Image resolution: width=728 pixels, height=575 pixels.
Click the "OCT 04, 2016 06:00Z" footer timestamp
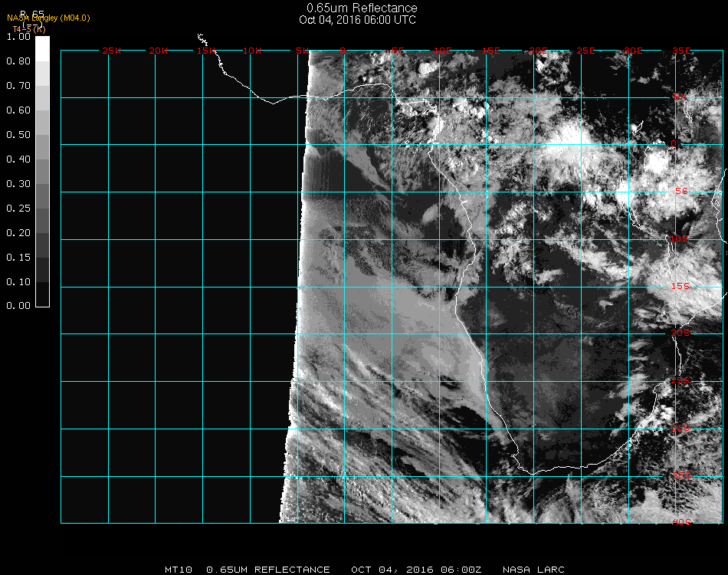pos(416,570)
